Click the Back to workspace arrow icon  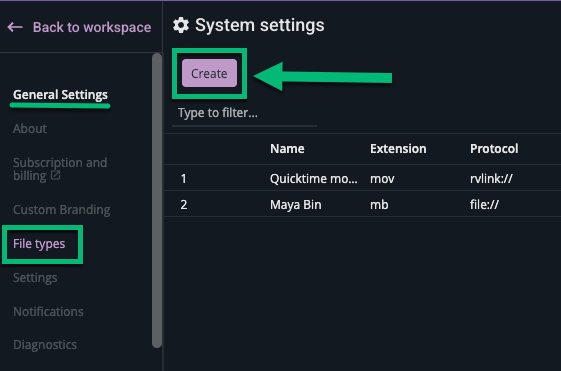[15, 27]
